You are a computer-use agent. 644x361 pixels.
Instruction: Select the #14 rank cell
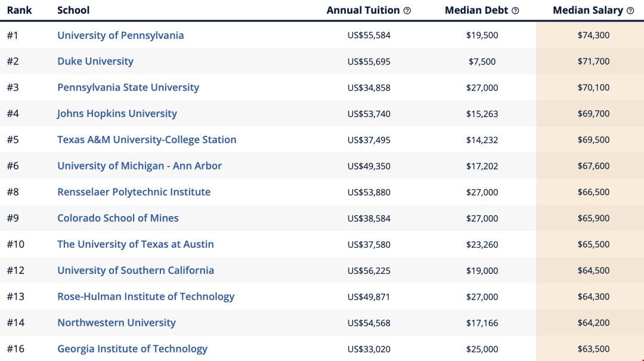click(x=16, y=323)
